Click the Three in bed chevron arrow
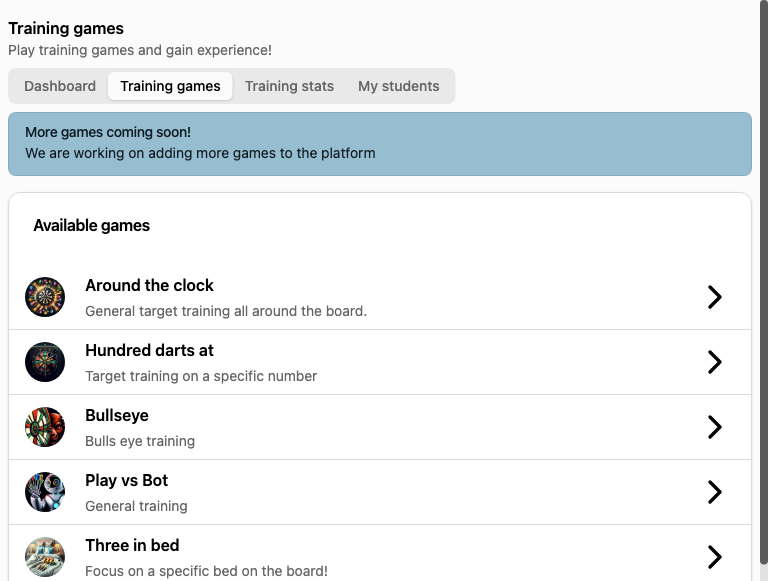The width and height of the screenshot is (768, 581). tap(715, 557)
